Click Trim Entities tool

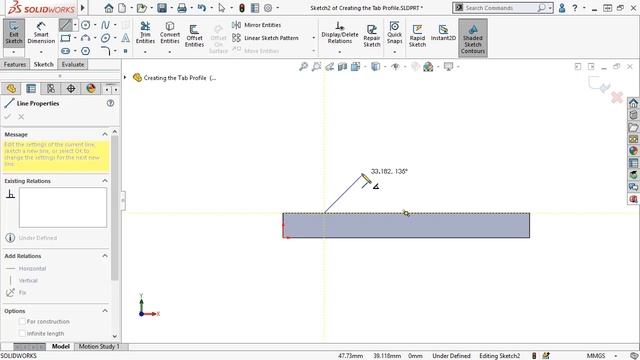tap(145, 33)
